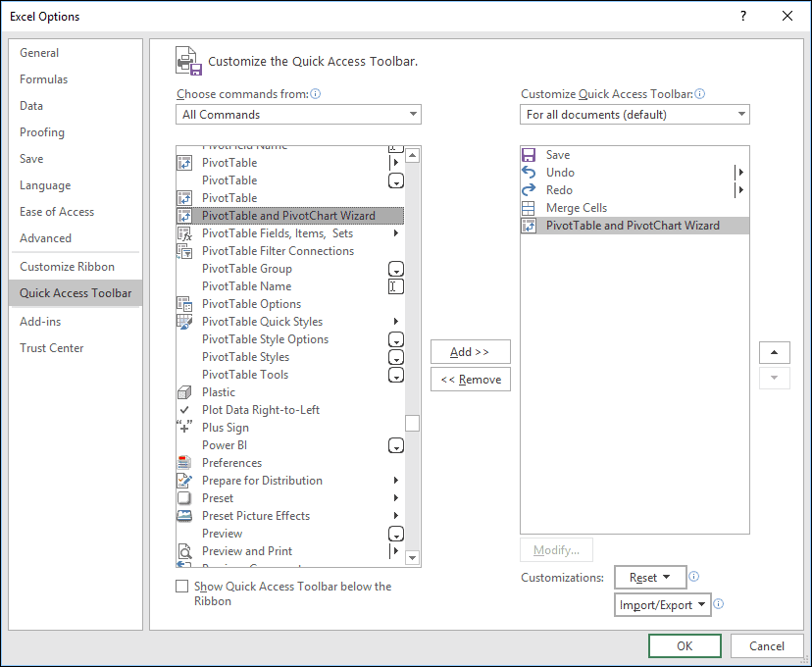The height and width of the screenshot is (667, 812).
Task: Switch to Customize Ribbon
Action: 76,267
